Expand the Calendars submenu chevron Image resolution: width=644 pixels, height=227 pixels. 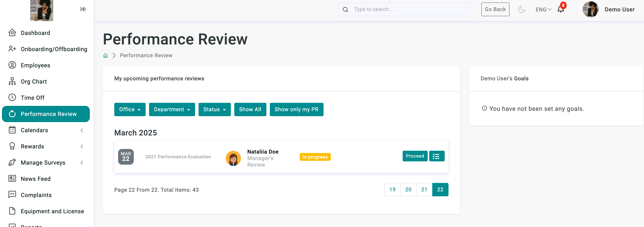(x=82, y=130)
